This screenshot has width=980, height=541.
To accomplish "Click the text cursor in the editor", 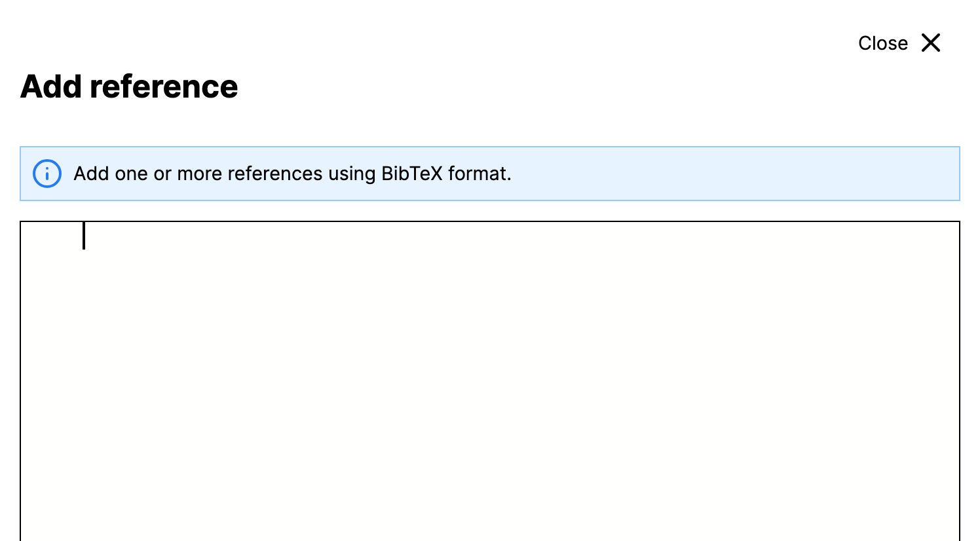I will (x=84, y=237).
